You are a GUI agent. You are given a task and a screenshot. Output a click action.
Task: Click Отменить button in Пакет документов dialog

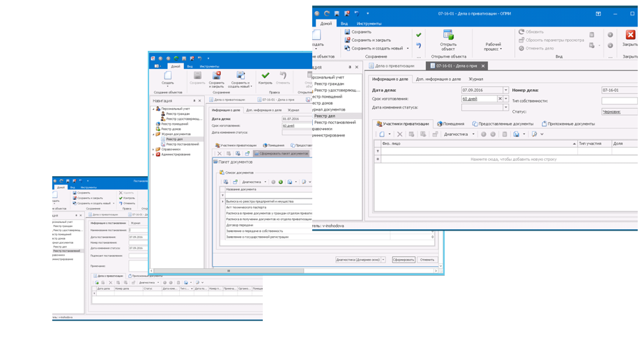(427, 259)
